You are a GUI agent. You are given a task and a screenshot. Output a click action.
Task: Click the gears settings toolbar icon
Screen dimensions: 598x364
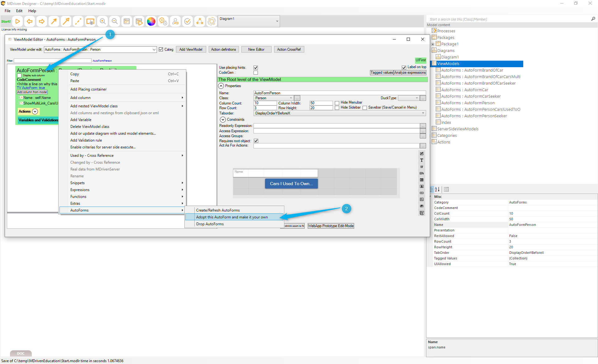click(x=163, y=21)
